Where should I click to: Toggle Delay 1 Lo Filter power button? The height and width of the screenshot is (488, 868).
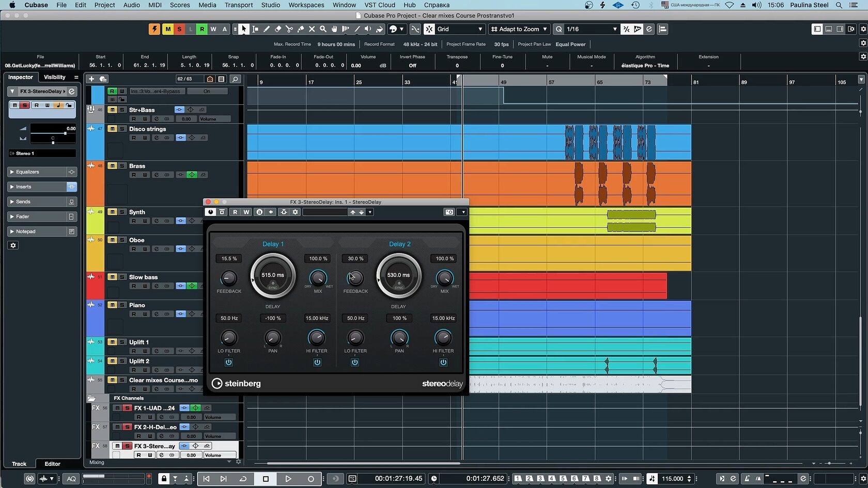[229, 363]
